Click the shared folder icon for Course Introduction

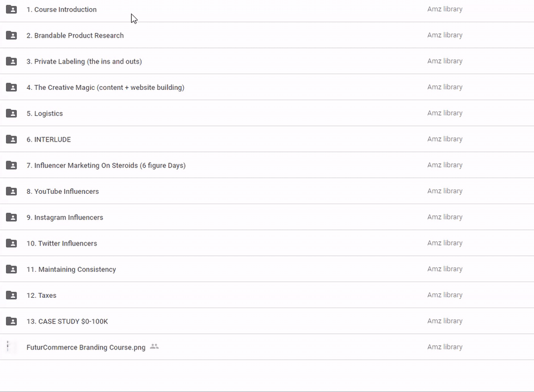pos(11,9)
